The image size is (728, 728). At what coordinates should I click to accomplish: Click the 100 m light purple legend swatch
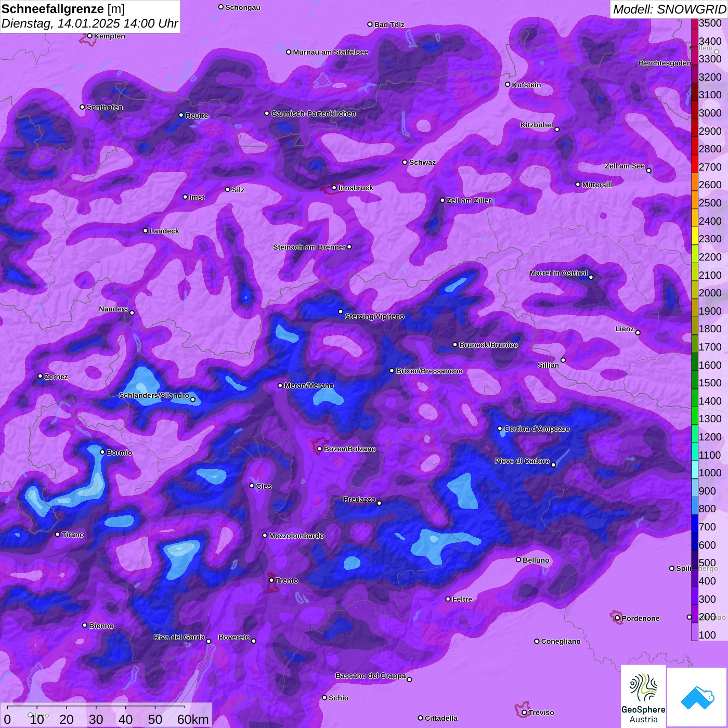click(695, 632)
